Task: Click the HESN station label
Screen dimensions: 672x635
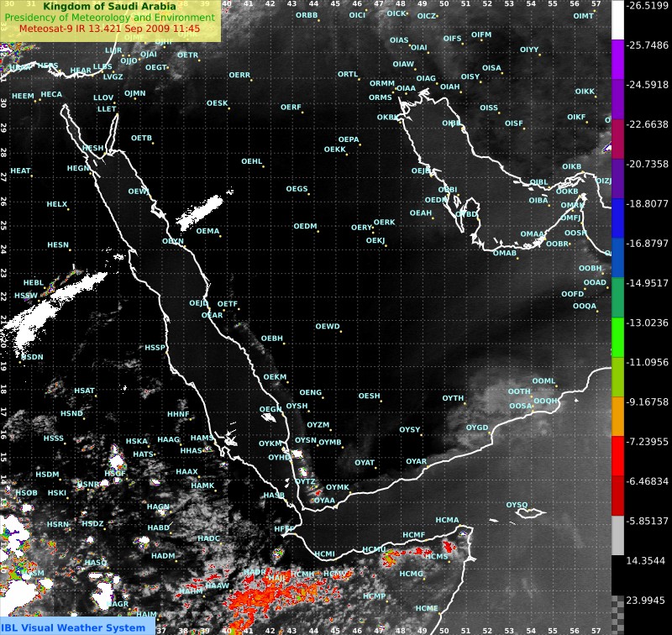Action: click(x=58, y=244)
